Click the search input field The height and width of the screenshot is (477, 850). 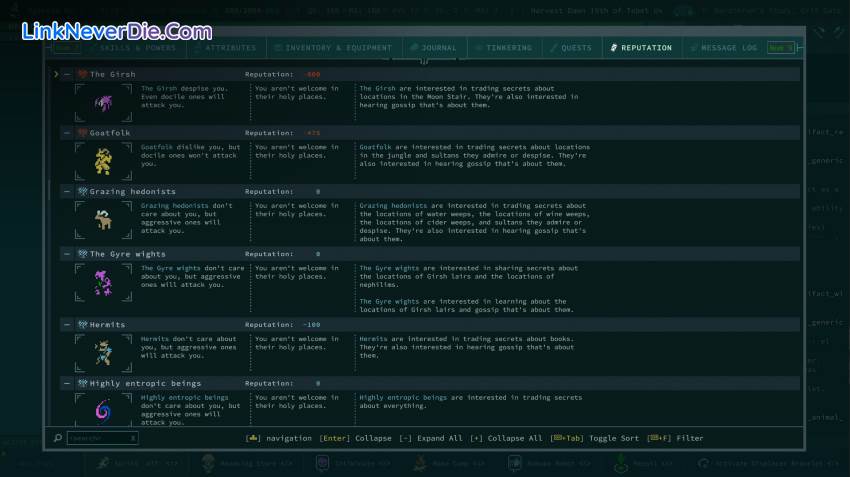pos(102,438)
